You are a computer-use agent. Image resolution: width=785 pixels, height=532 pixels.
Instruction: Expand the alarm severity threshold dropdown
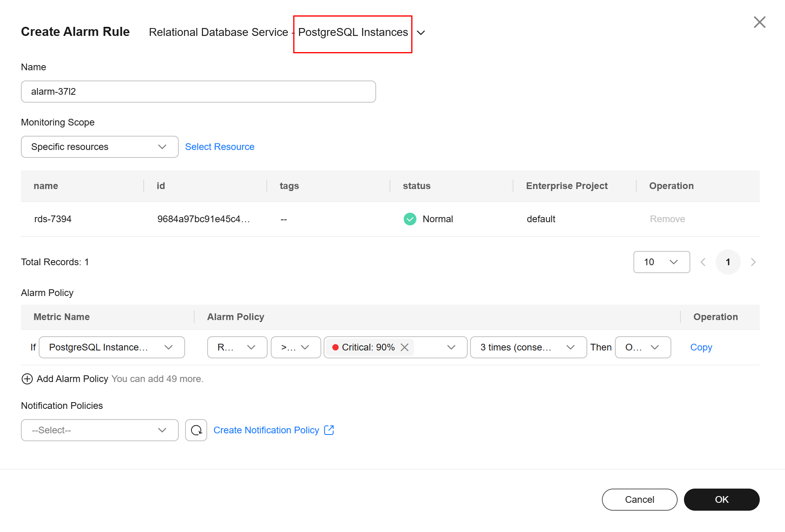pos(452,347)
